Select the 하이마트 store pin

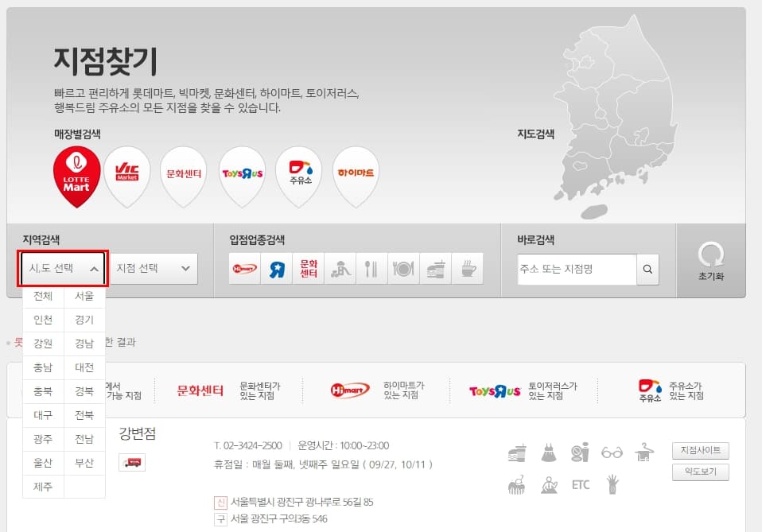356,177
